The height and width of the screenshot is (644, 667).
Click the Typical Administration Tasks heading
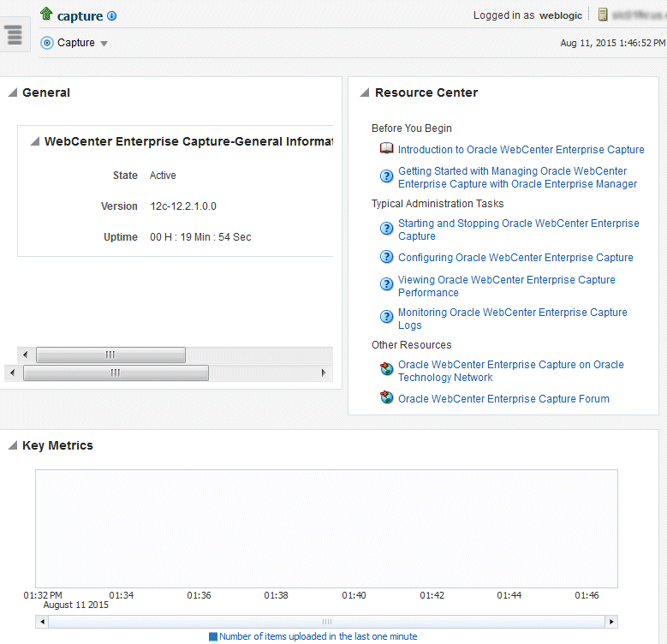point(438,204)
